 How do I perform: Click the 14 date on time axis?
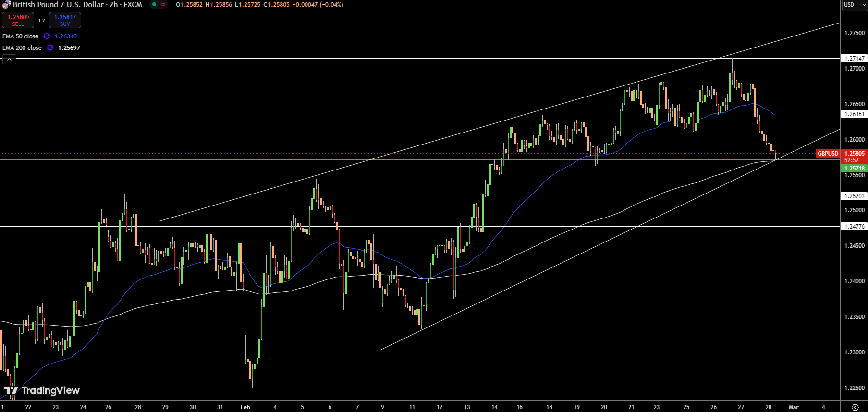point(494,407)
